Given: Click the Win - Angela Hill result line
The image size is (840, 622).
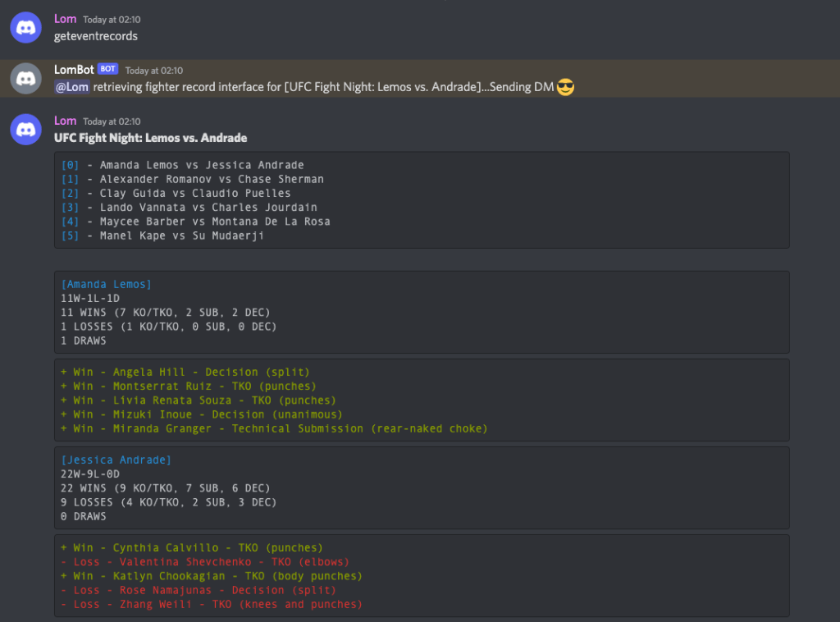Looking at the screenshot, I should 185,373.
